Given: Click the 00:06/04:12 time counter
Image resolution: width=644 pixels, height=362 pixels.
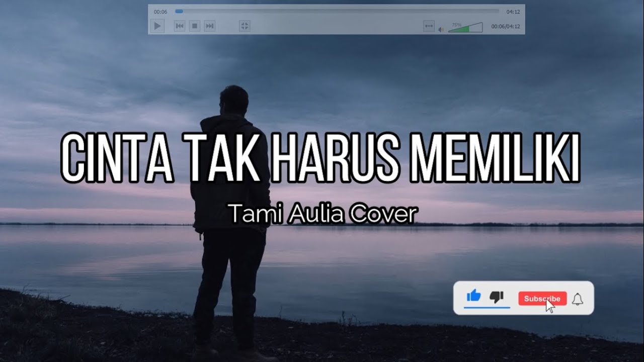Looking at the screenshot, I should (x=506, y=27).
